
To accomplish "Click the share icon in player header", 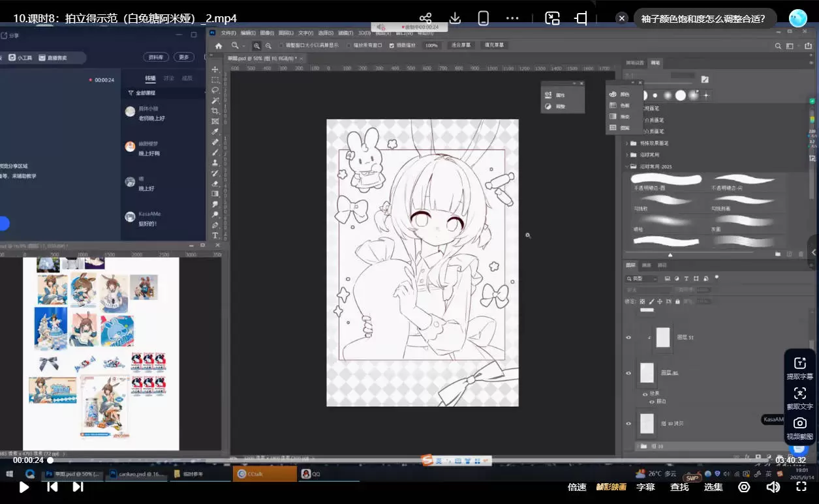I will click(x=425, y=18).
